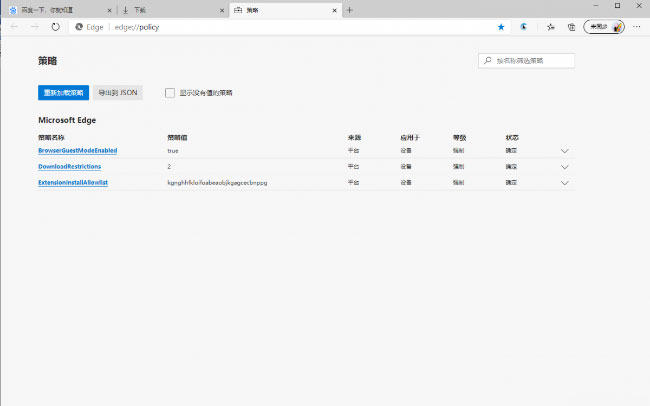Click the 策略名称 column header
650x406 pixels.
click(x=51, y=137)
